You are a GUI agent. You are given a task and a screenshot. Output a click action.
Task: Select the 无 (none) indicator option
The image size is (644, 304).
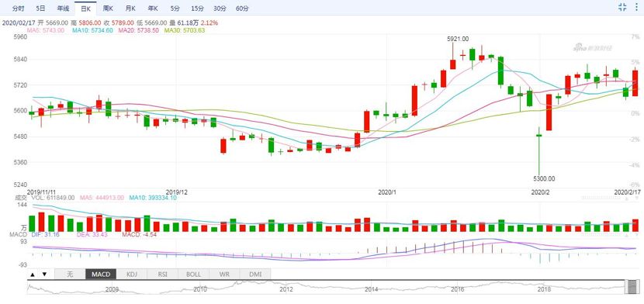(x=70, y=274)
